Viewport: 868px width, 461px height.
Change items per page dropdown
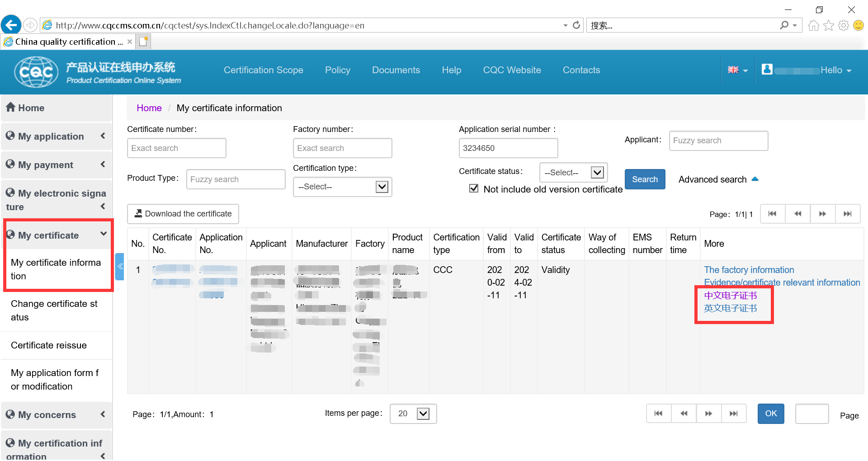(x=413, y=414)
